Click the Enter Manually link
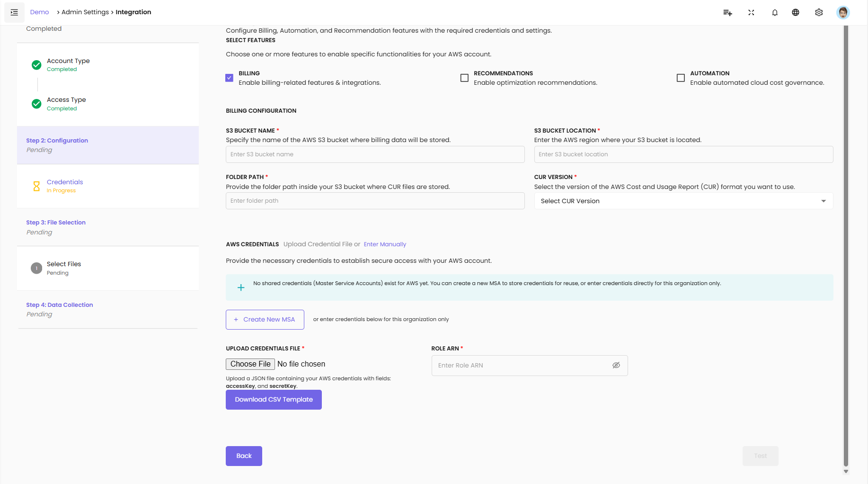Screen dimensions: 868x484 (x=385, y=244)
